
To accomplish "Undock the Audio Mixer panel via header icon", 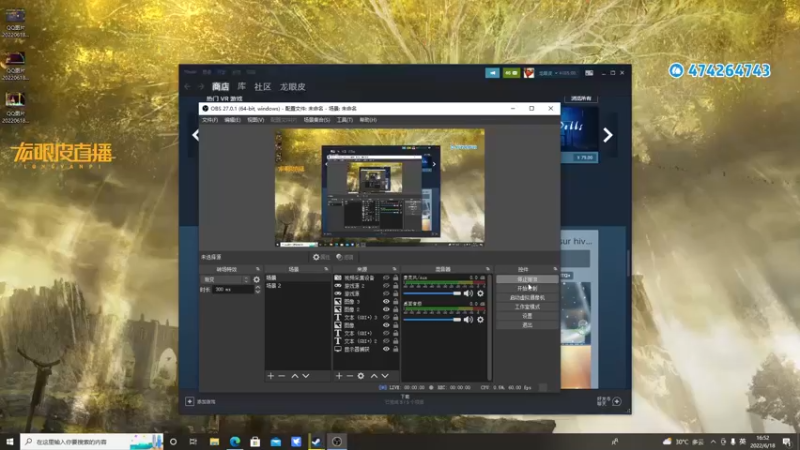I will (488, 269).
